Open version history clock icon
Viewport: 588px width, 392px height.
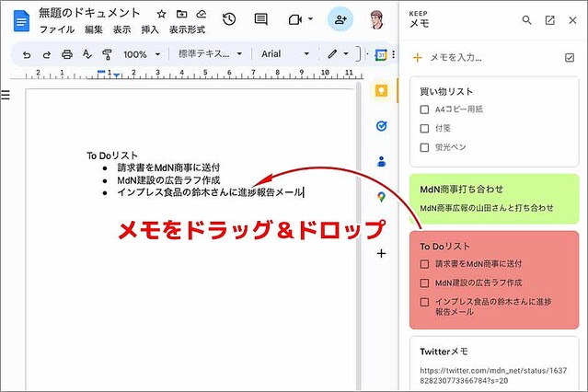point(229,18)
